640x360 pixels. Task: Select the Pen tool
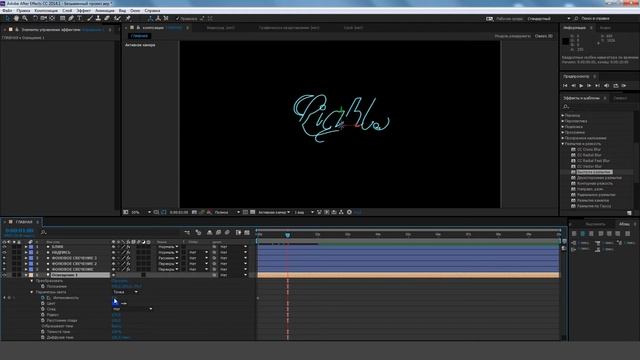pos(71,18)
